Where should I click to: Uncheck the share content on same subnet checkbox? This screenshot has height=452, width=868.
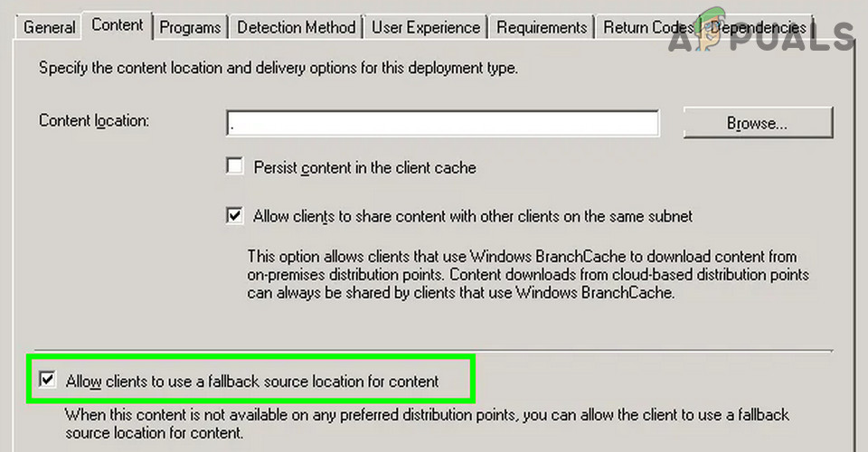tap(235, 216)
